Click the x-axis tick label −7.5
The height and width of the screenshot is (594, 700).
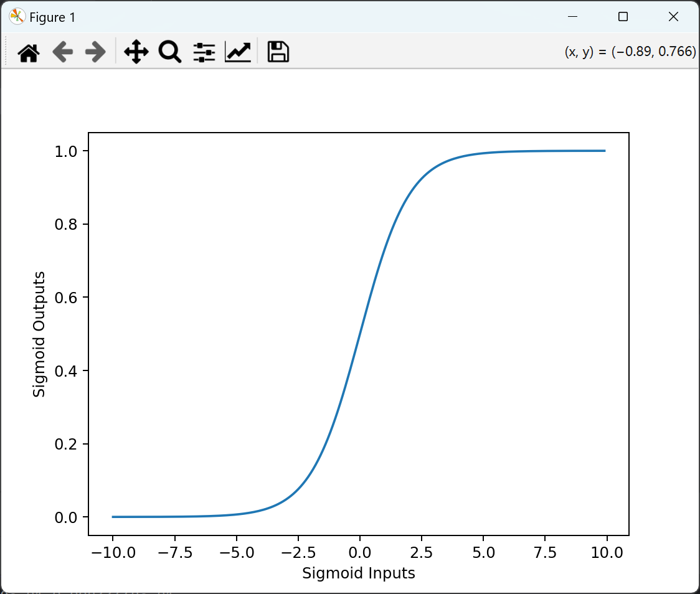coord(175,552)
